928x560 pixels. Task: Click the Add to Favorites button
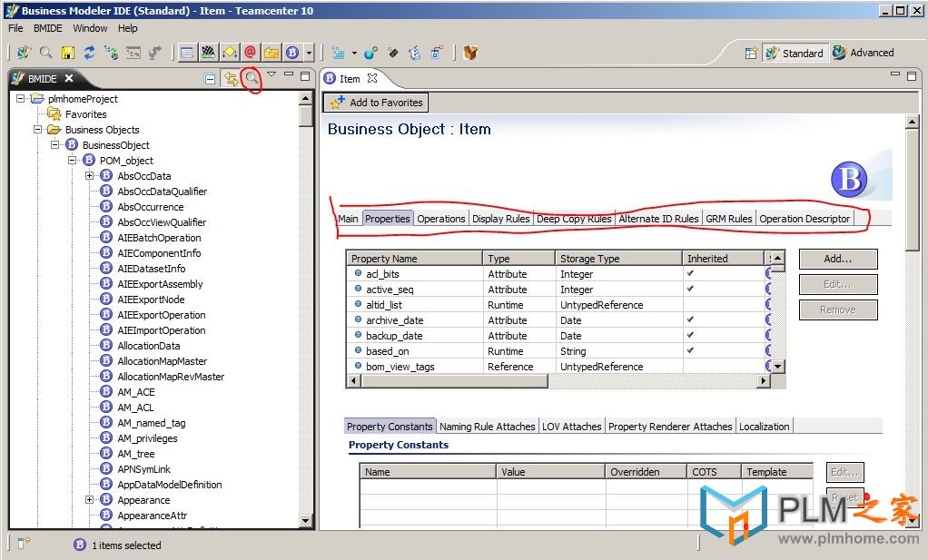coord(377,103)
